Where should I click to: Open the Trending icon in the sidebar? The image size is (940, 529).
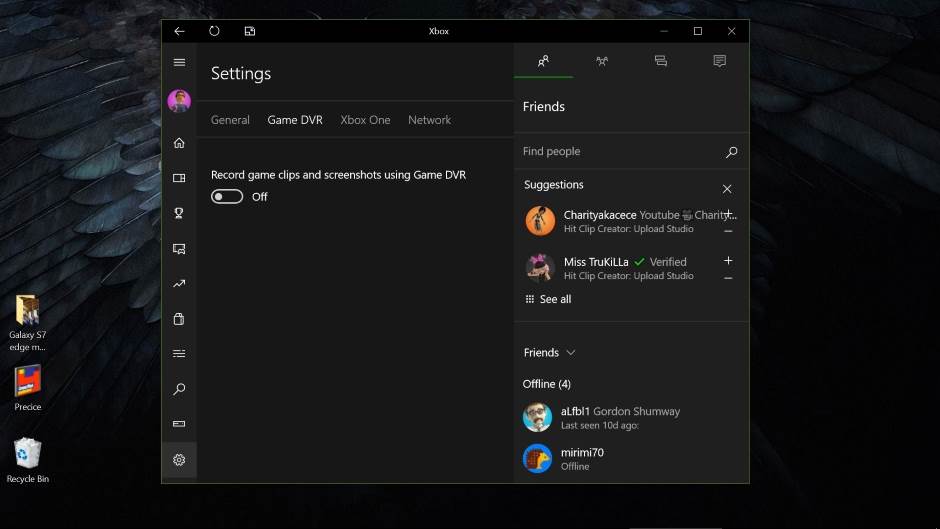click(179, 284)
